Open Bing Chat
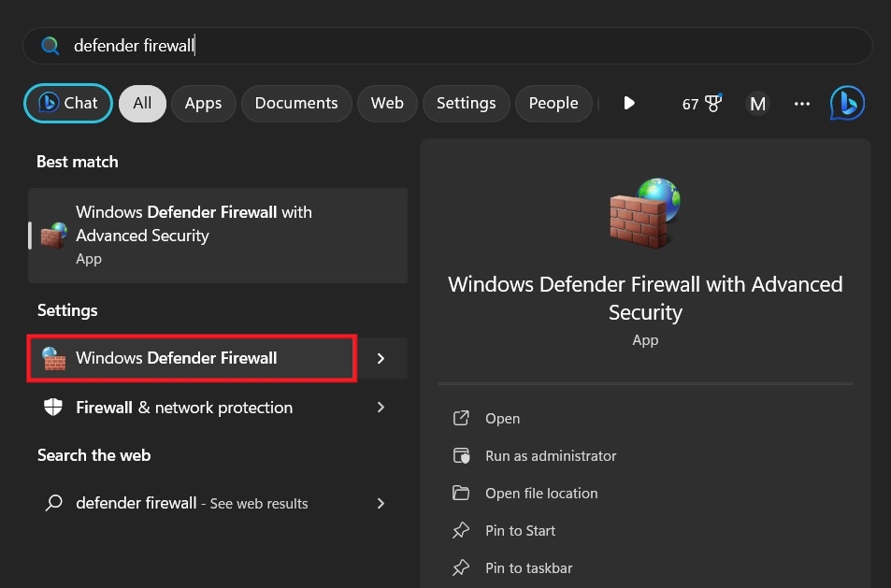Viewport: 891px width, 588px height. [67, 103]
